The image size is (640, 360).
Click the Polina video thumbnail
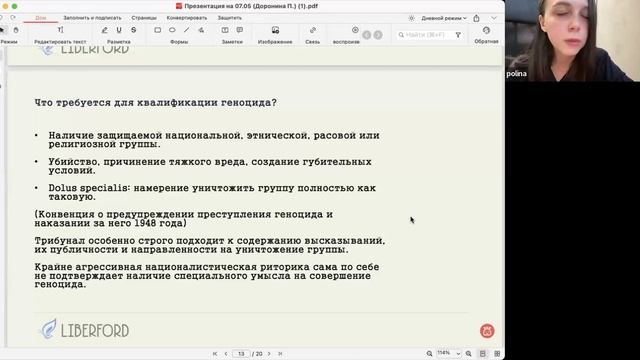click(572, 40)
